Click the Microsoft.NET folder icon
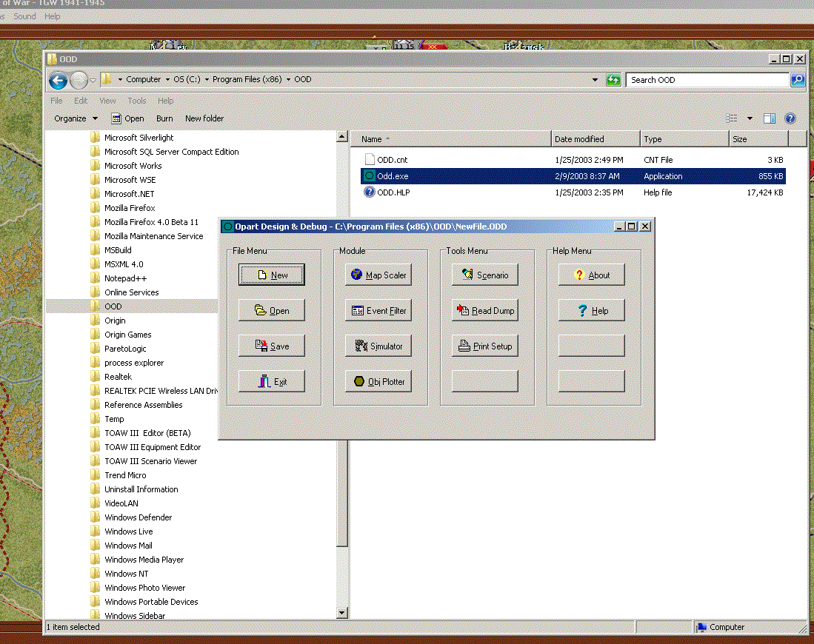 tap(95, 193)
